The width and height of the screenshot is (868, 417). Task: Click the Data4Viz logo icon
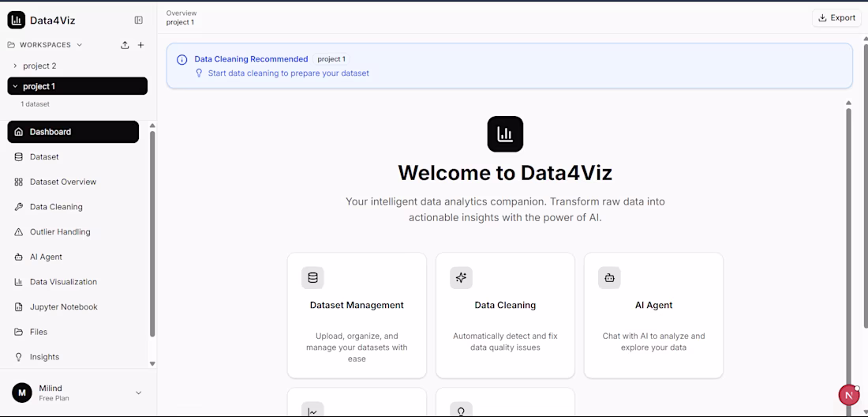click(17, 20)
